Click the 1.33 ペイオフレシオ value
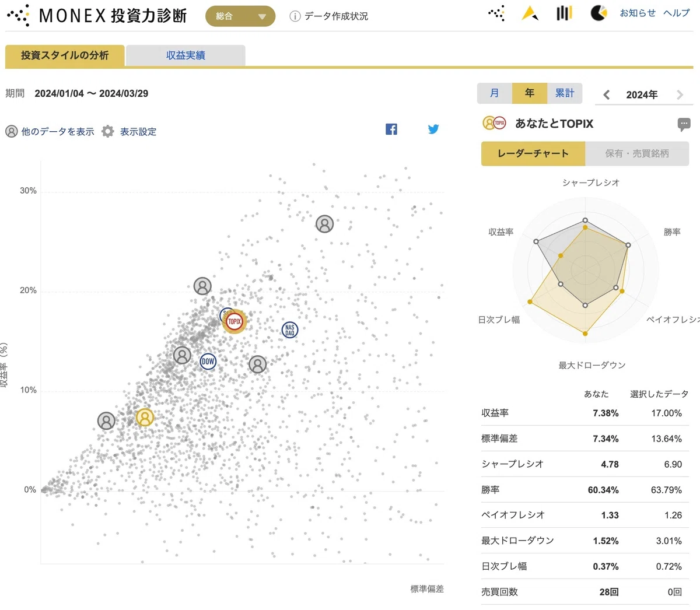This screenshot has width=700, height=610. (610, 515)
